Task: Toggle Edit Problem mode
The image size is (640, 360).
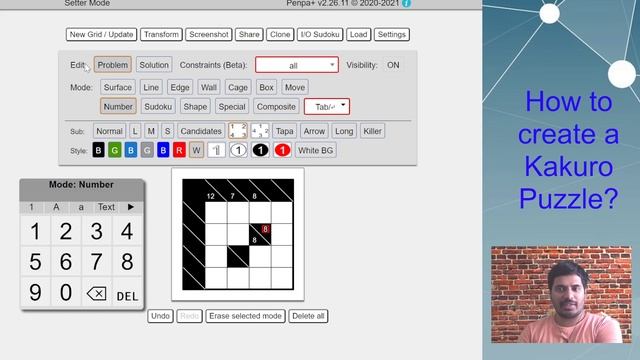Action: point(113,64)
